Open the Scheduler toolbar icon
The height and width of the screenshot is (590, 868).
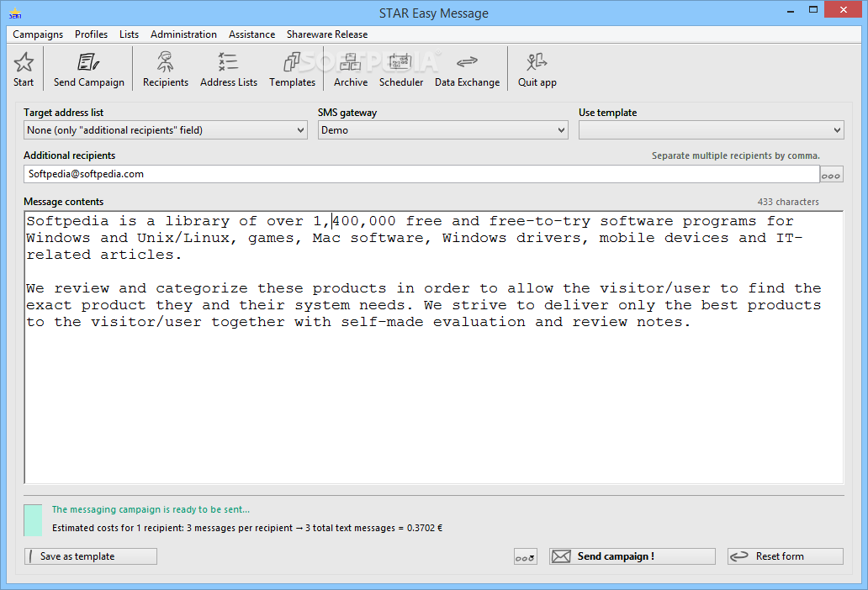[400, 62]
